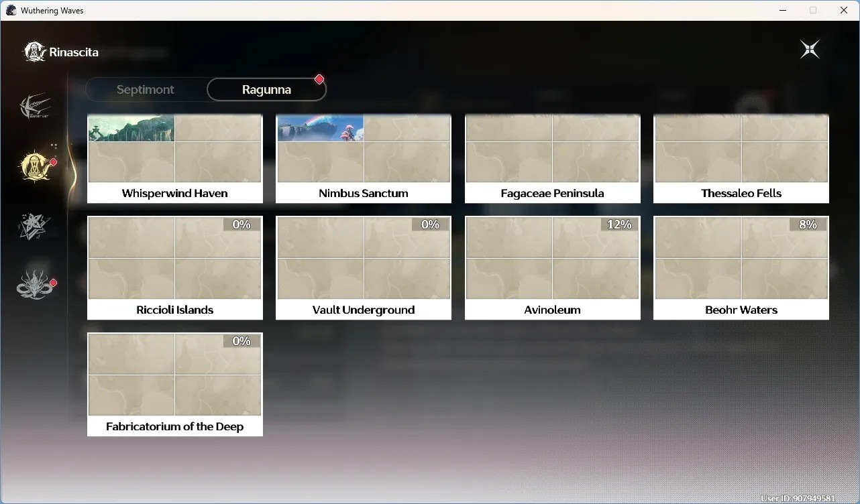The height and width of the screenshot is (504, 860).
Task: Click the User ID text
Action: coord(798,499)
